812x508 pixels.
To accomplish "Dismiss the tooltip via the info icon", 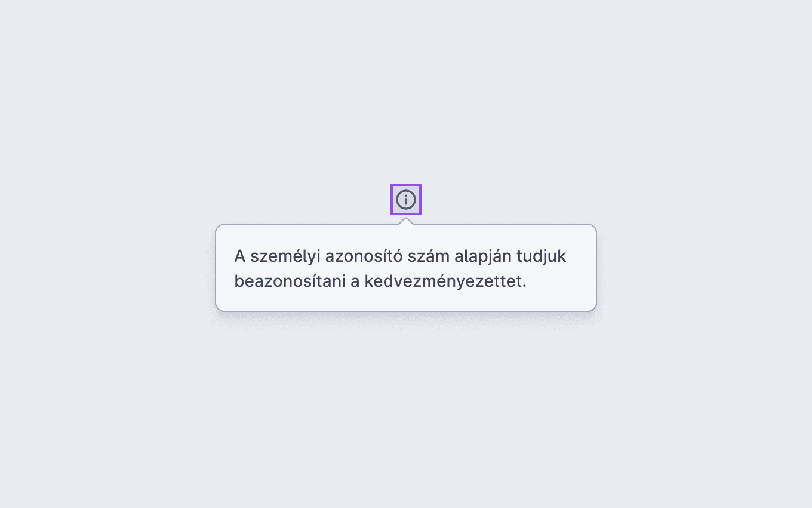I will 406,200.
